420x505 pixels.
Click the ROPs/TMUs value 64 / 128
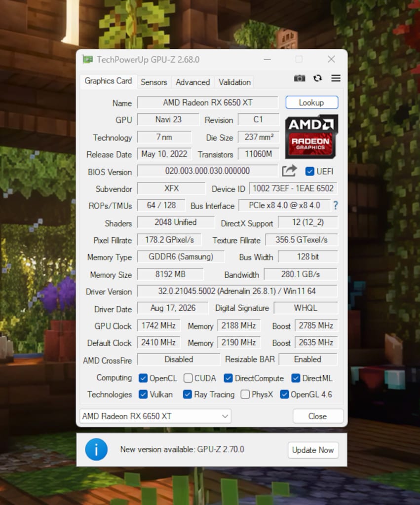pos(161,205)
